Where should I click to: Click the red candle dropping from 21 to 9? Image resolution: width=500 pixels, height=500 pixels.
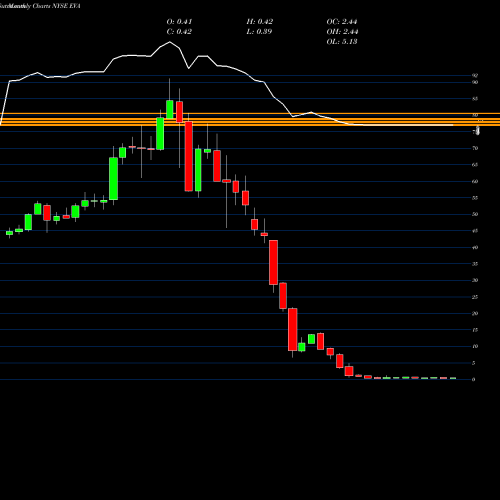pyautogui.click(x=293, y=329)
